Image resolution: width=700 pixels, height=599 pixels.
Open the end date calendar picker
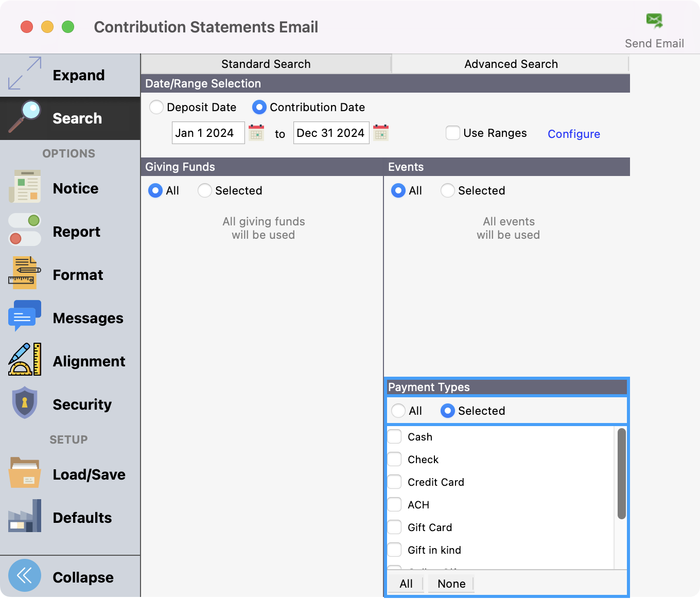coord(381,133)
